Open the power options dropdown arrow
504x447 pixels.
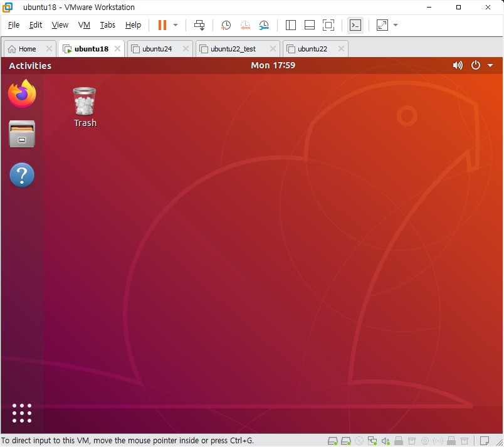coord(176,25)
